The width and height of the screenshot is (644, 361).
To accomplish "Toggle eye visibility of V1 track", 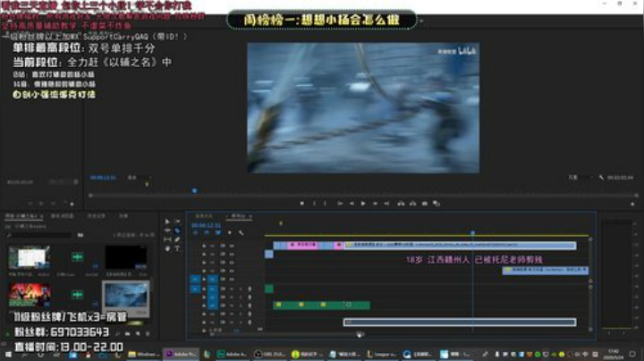I will pyautogui.click(x=232, y=279).
